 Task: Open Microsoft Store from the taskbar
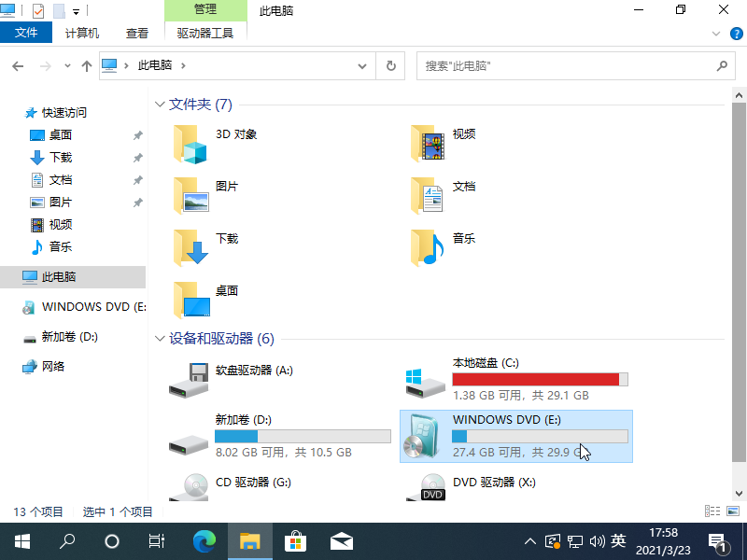click(x=295, y=541)
